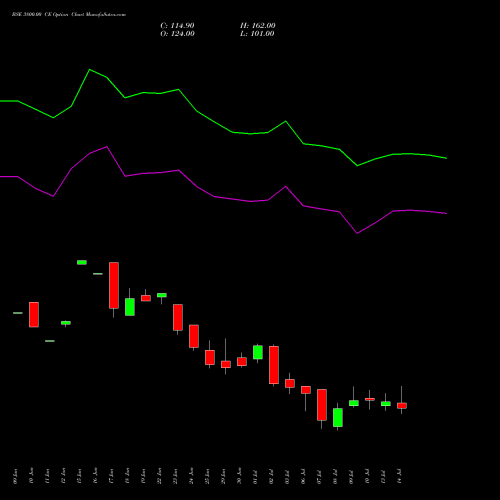Select the 02 Jul date label
This screenshot has width=500, height=500.
point(272,476)
